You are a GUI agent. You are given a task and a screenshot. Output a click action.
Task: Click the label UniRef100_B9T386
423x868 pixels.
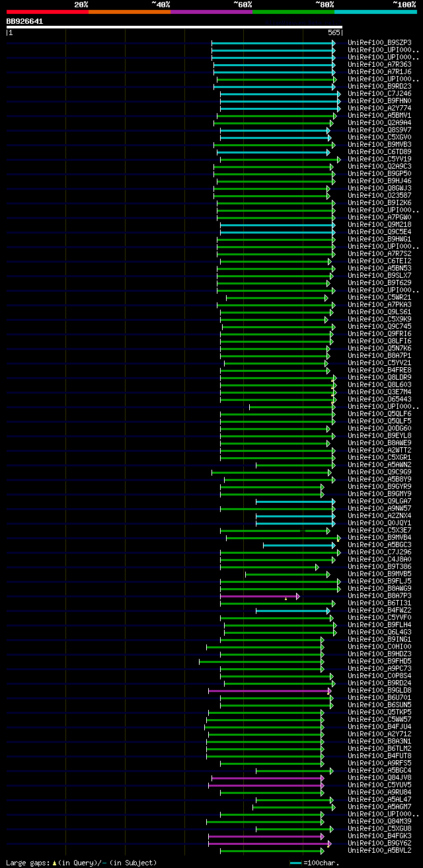pyautogui.click(x=379, y=567)
